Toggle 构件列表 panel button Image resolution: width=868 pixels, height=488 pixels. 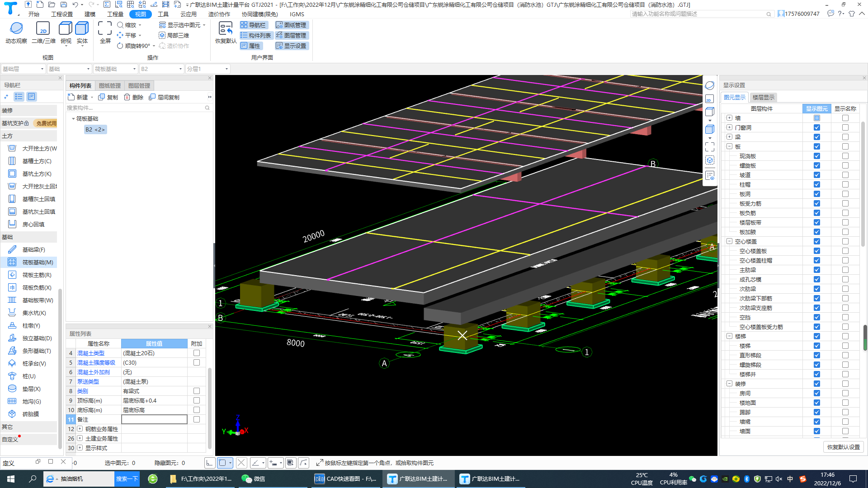coord(256,35)
